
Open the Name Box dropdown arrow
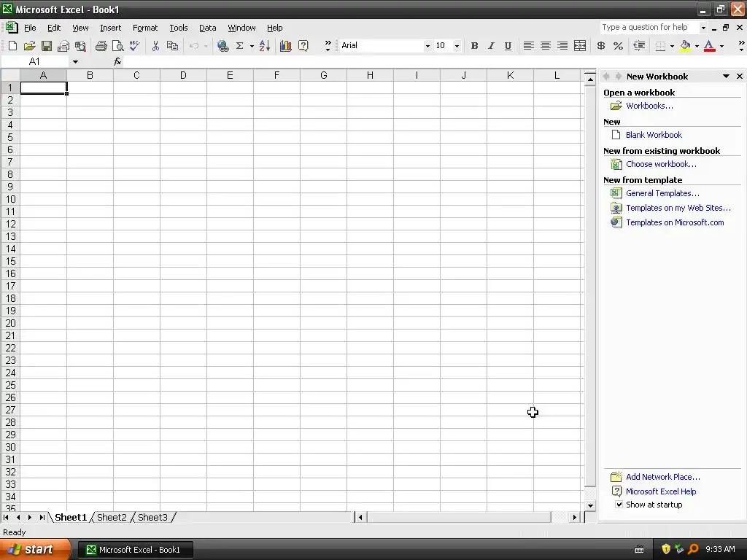click(x=75, y=61)
